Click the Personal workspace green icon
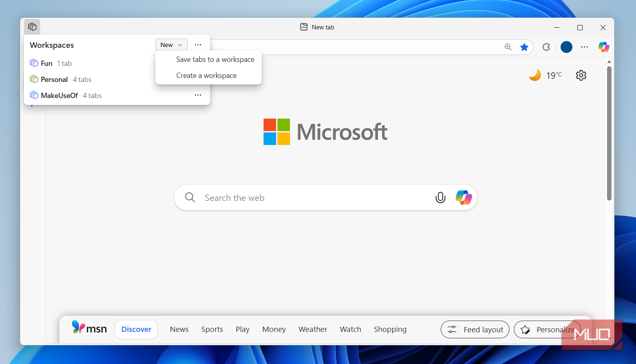 coord(34,79)
